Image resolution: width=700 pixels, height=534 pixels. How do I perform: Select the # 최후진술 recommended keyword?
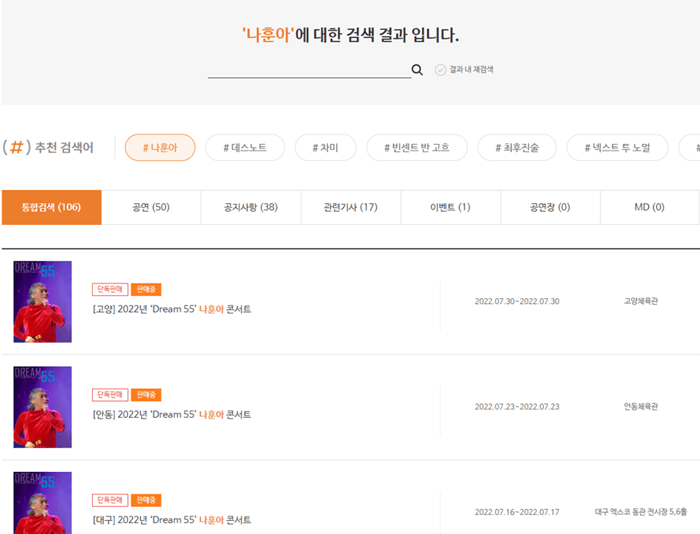[517, 147]
